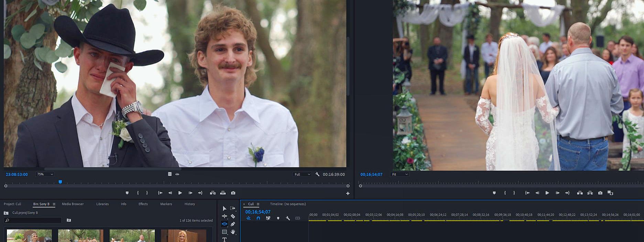Open the Media Browser tab
The width and height of the screenshot is (644, 242).
click(x=73, y=204)
